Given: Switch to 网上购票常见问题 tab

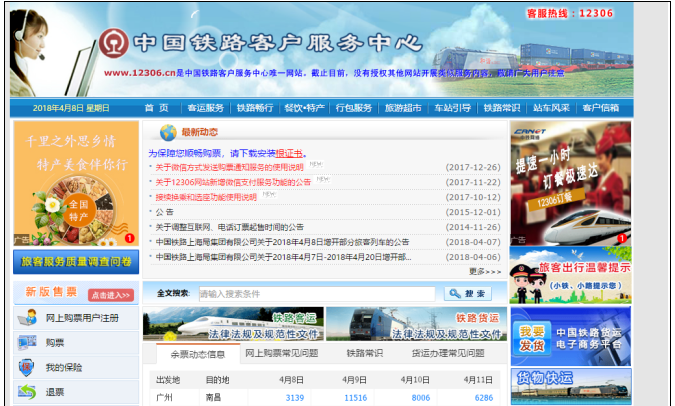Looking at the screenshot, I should (x=282, y=353).
